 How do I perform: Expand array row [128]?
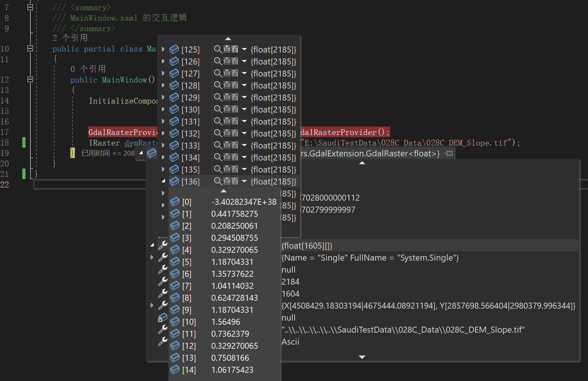163,85
